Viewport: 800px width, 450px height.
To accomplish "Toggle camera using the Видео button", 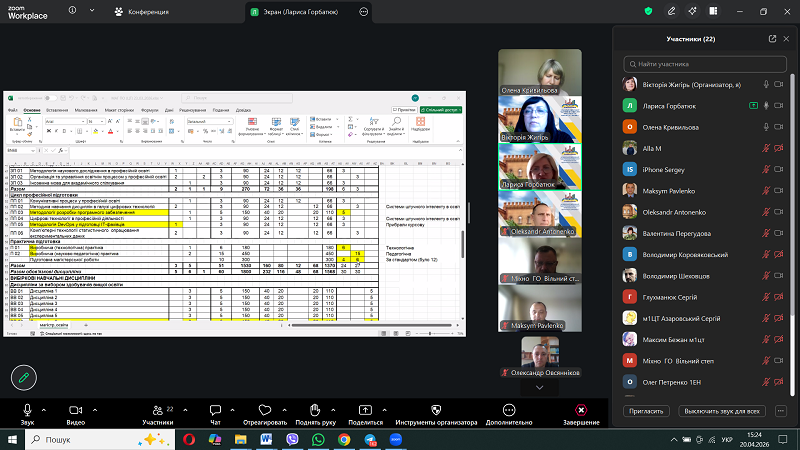I will point(76,413).
